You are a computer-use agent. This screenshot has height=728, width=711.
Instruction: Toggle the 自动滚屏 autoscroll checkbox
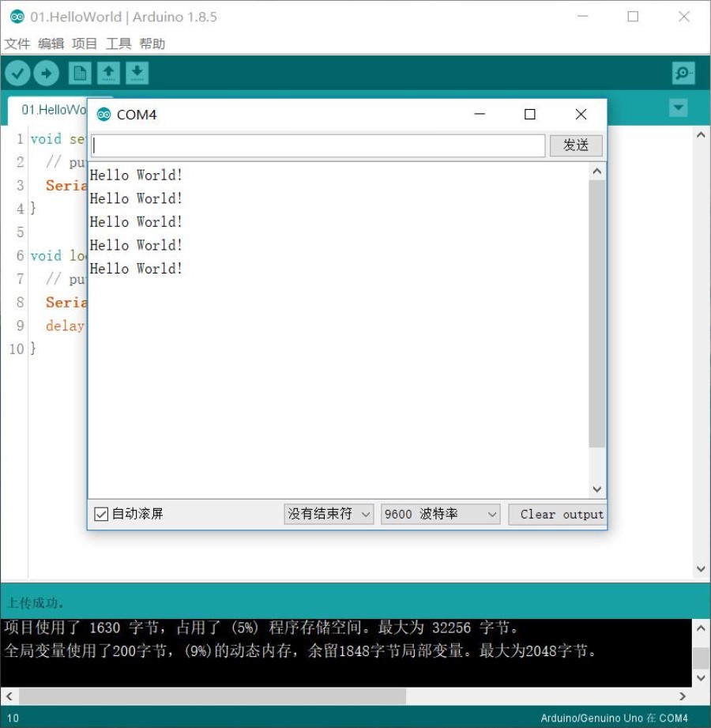[x=100, y=514]
